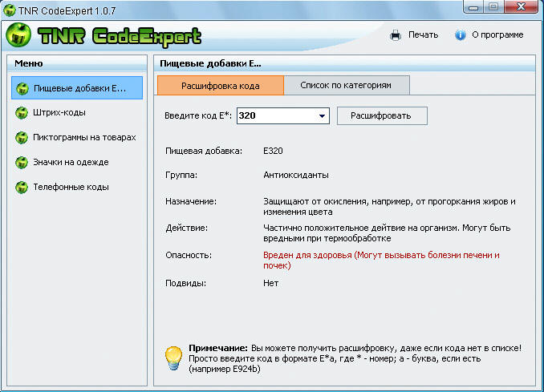
Task: Close the TNR CodeExpert window
Action: [521, 6]
